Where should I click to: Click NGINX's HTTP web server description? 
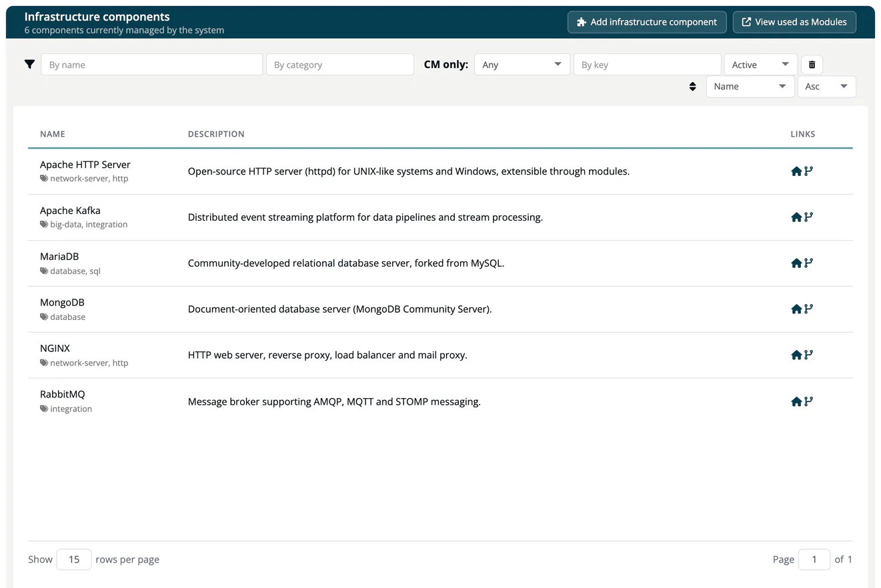click(327, 355)
